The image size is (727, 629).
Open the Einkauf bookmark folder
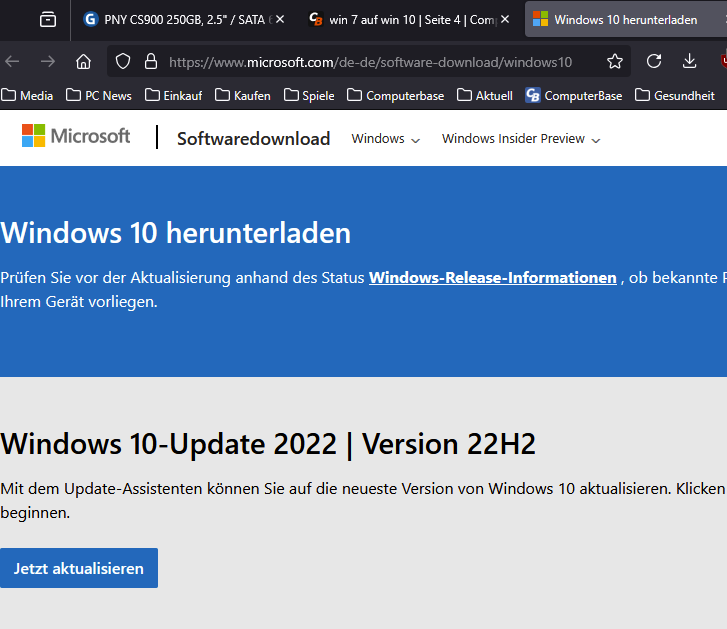click(x=173, y=95)
